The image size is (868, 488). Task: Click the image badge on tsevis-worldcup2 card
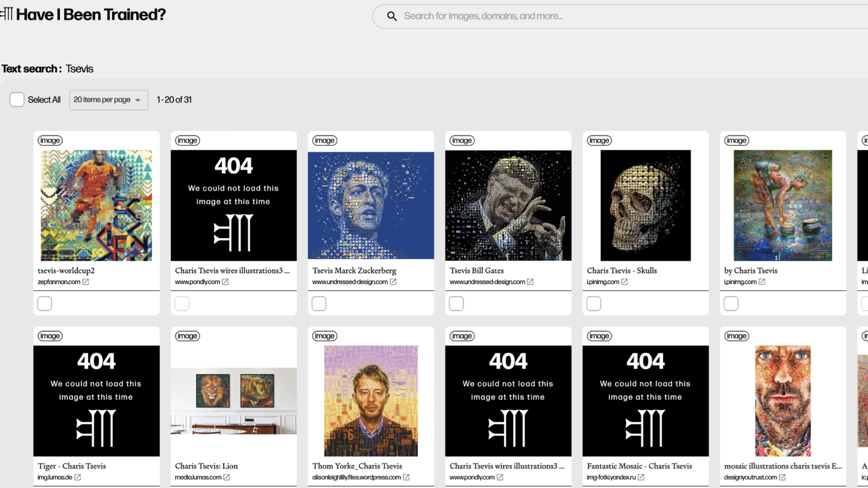[x=50, y=141]
